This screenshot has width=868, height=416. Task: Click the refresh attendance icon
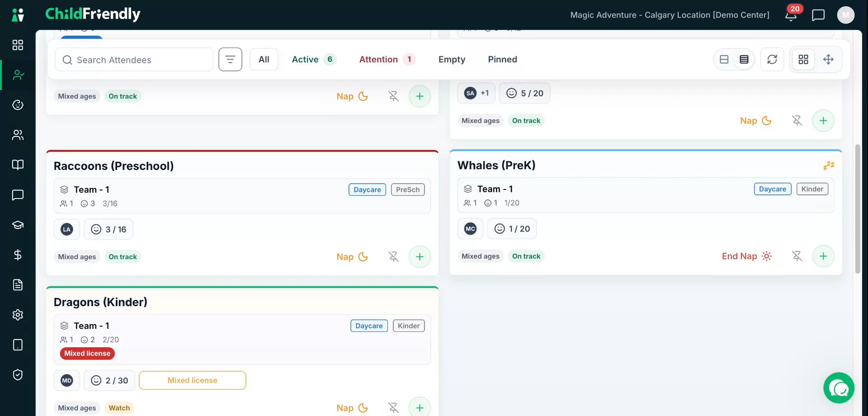point(772,59)
